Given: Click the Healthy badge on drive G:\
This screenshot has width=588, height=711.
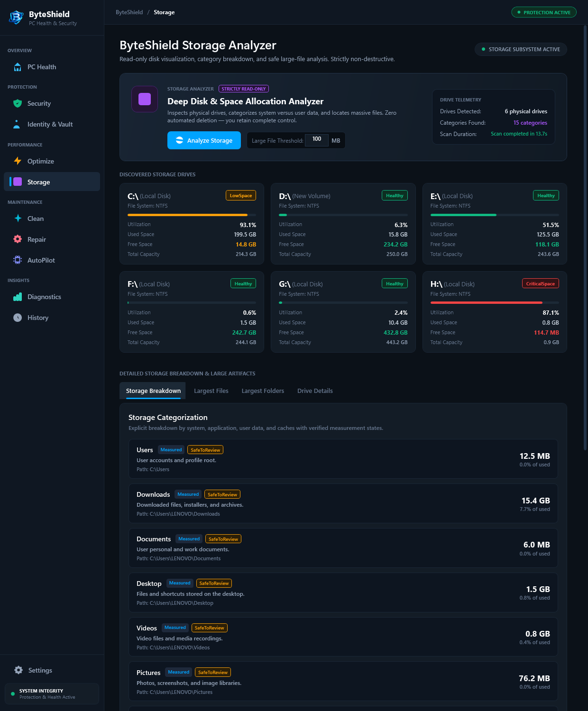Looking at the screenshot, I should point(395,283).
